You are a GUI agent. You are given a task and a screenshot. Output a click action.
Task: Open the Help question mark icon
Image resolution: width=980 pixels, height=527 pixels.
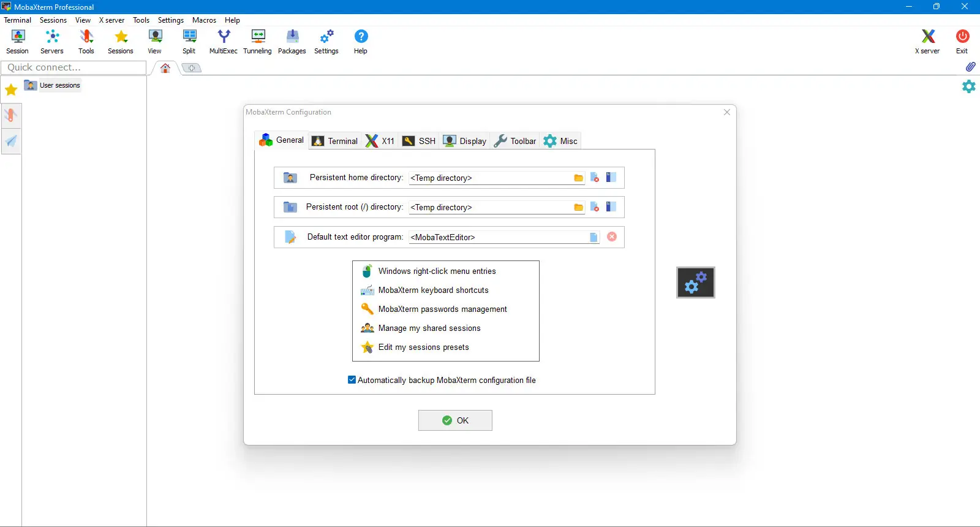click(361, 42)
